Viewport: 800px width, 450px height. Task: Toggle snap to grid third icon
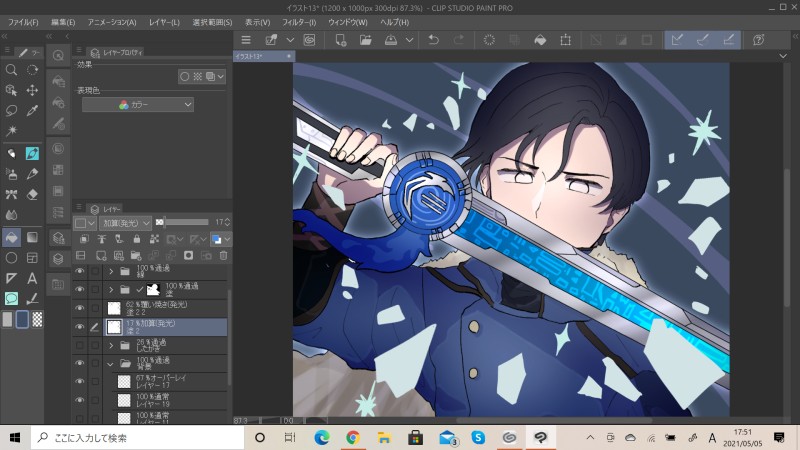pos(729,40)
